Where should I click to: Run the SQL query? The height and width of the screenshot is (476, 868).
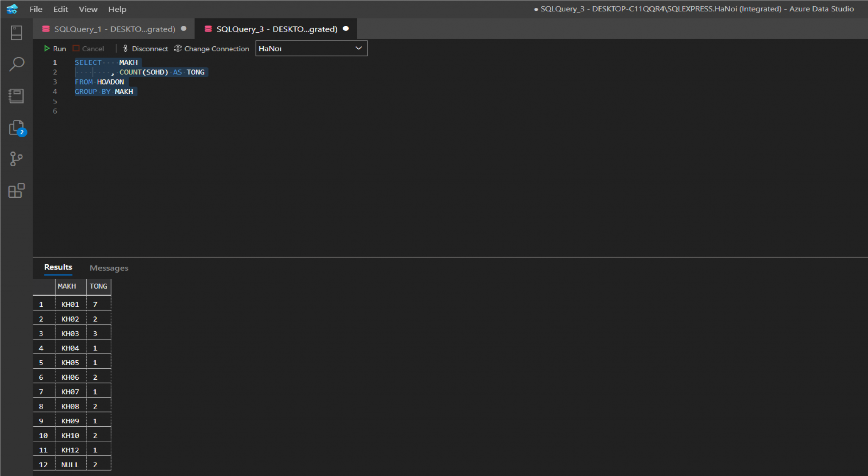point(55,49)
